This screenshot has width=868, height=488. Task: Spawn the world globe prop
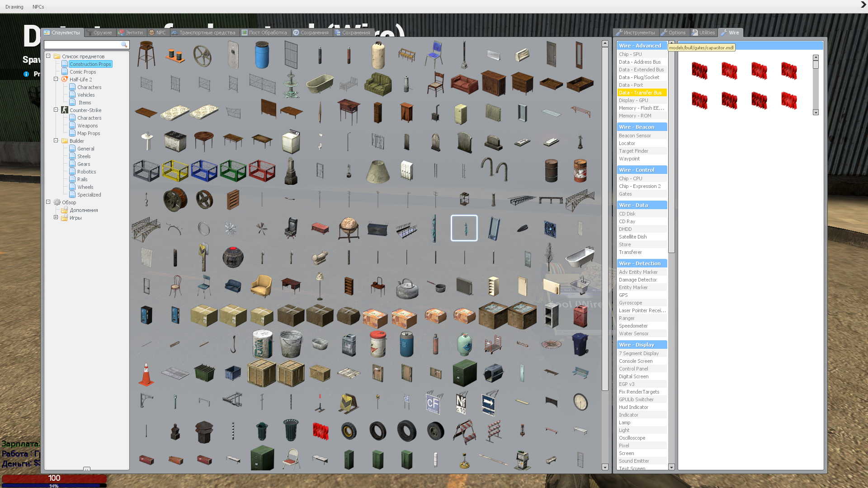pyautogui.click(x=349, y=229)
